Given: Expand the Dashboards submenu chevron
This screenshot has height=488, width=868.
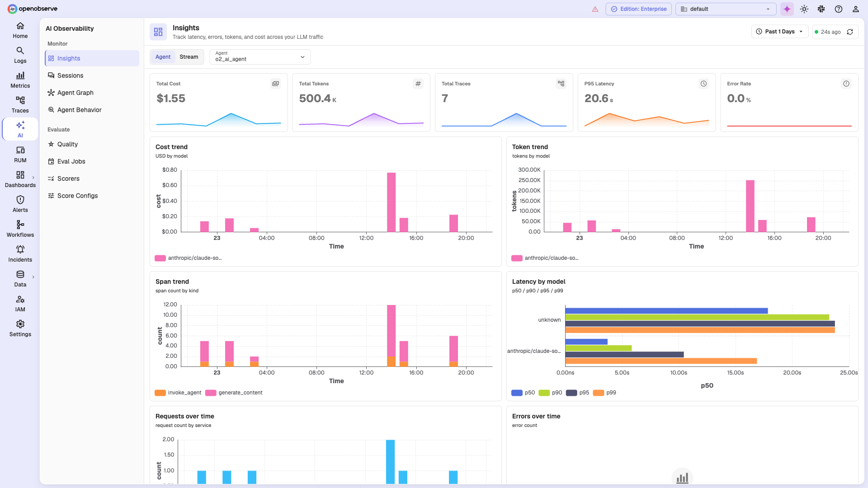Looking at the screenshot, I should point(33,178).
